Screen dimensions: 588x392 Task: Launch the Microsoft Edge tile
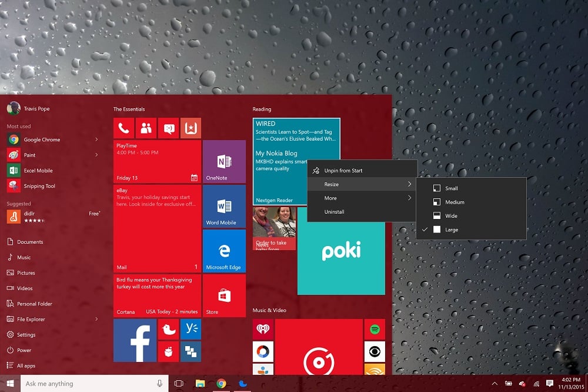point(224,251)
